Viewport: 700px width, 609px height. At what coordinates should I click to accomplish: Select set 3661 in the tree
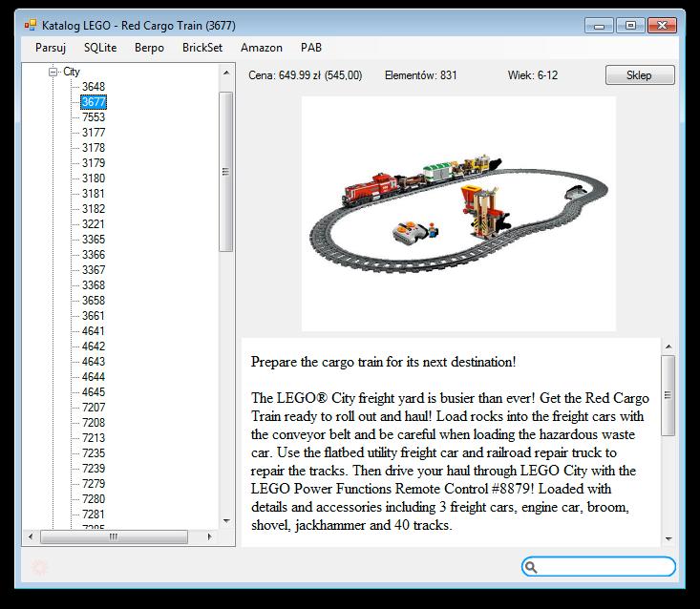pos(94,316)
